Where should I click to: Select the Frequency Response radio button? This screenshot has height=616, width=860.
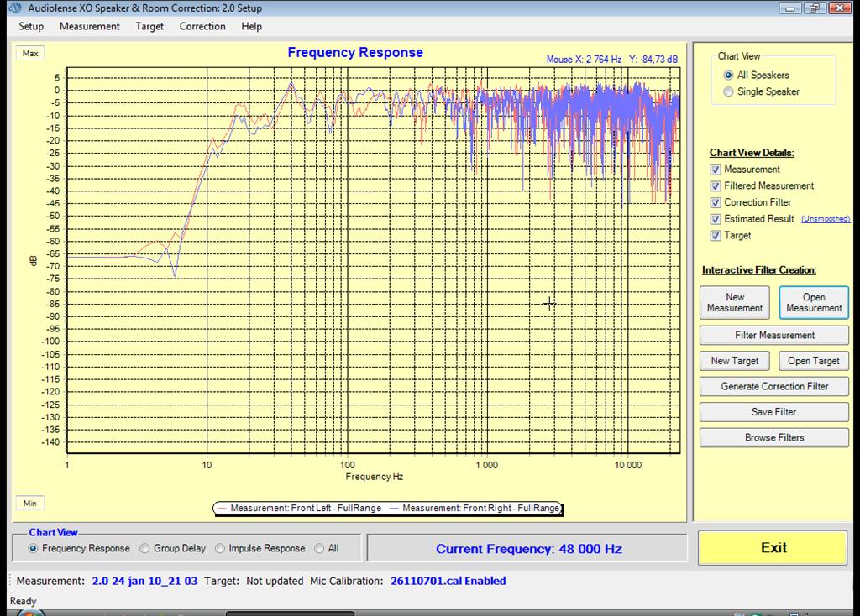click(34, 548)
